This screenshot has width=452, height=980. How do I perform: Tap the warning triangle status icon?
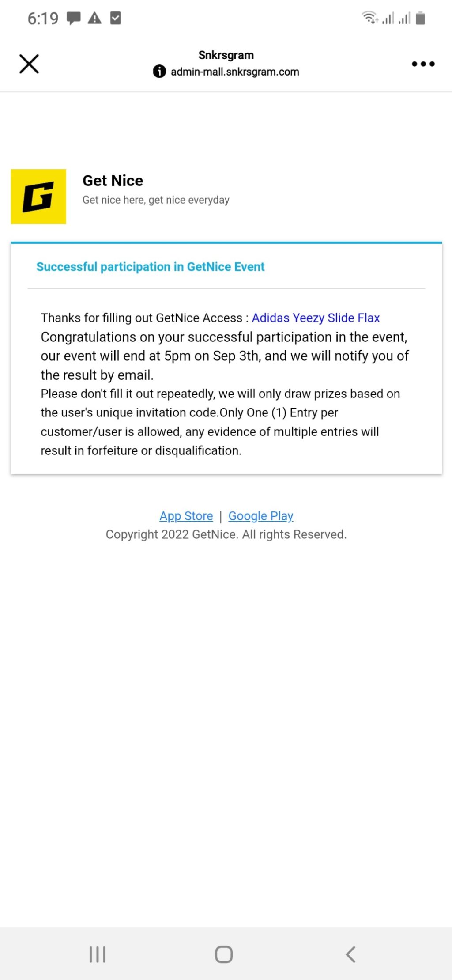tap(94, 18)
